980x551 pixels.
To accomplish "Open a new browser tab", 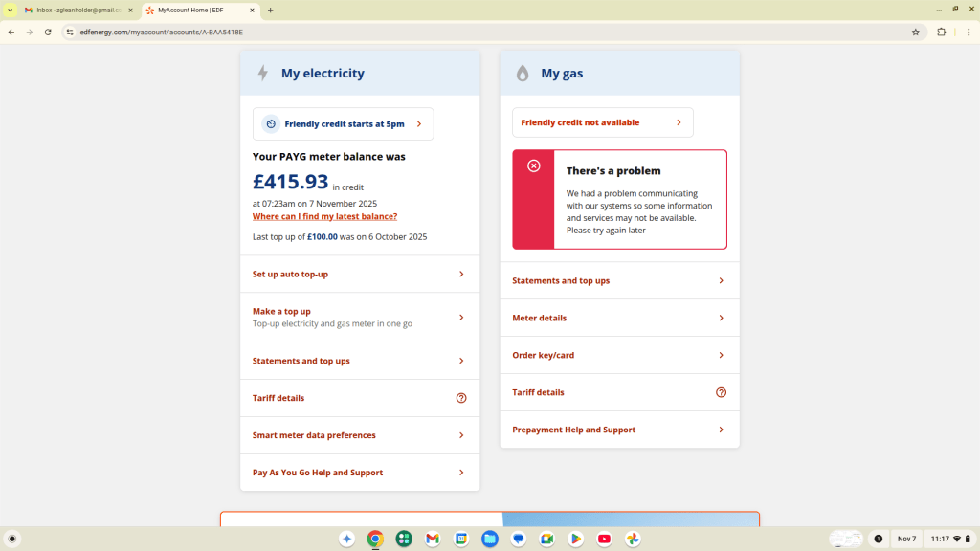I will coord(271,10).
